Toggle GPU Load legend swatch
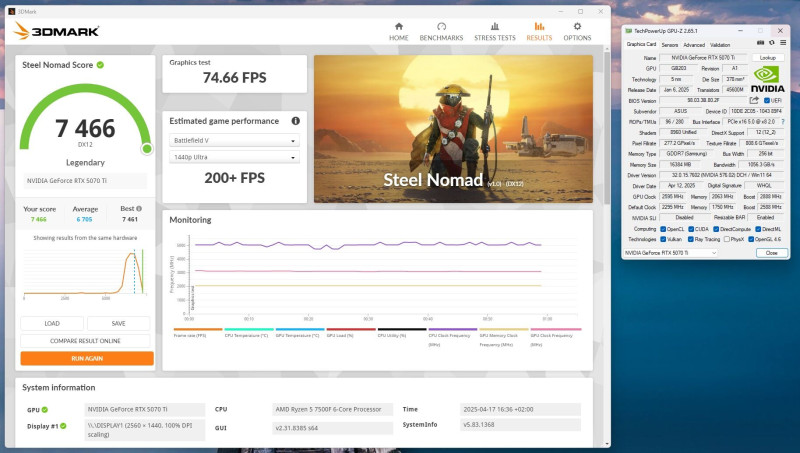 (x=351, y=330)
